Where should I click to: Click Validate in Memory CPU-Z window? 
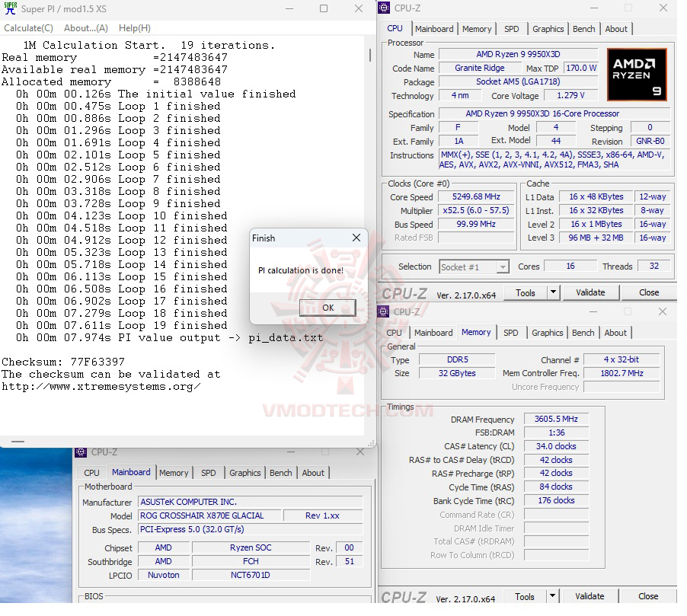tap(590, 597)
